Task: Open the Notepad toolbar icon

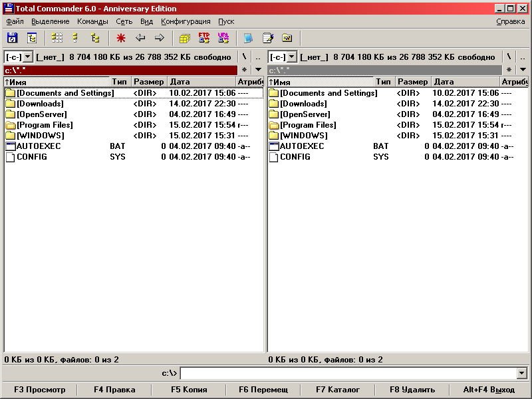Action: click(x=268, y=38)
